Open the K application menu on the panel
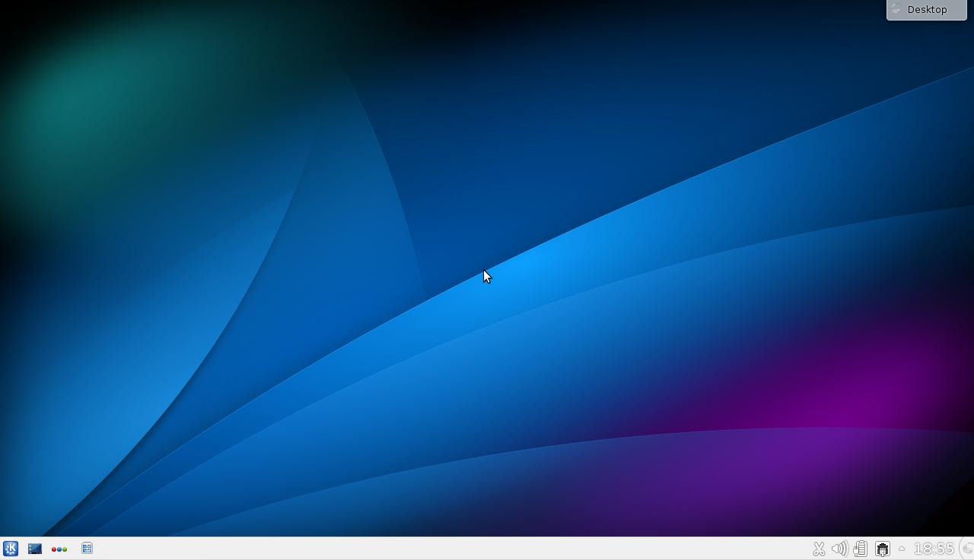Viewport: 974px width, 560px height. pyautogui.click(x=11, y=549)
